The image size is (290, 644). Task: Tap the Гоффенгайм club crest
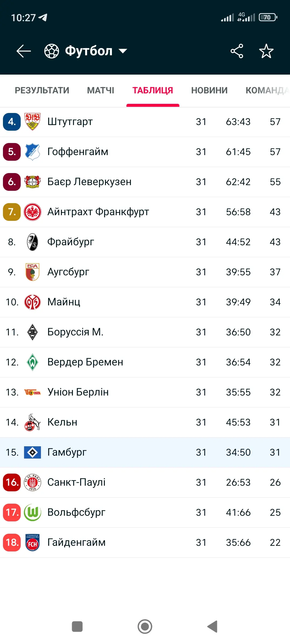pos(32,152)
